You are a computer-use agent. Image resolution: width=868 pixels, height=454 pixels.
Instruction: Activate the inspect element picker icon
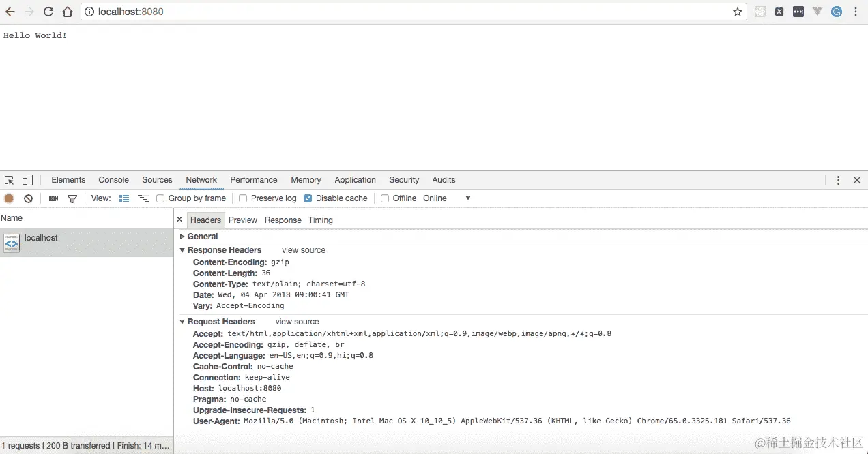(x=10, y=180)
